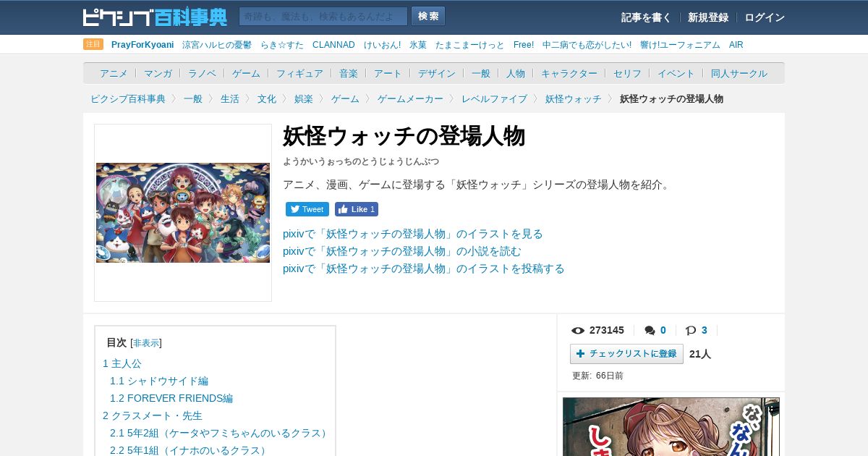Select 音楽 category menu
The height and width of the screenshot is (456, 868).
[349, 74]
